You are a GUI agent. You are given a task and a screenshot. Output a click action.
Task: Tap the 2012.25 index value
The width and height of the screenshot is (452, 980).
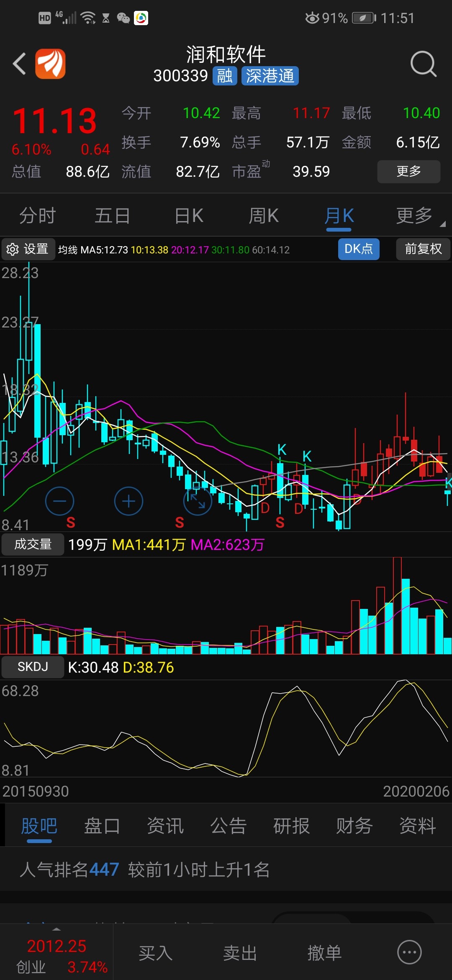(56, 946)
